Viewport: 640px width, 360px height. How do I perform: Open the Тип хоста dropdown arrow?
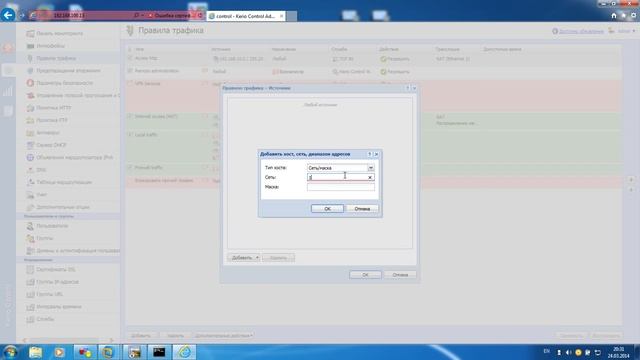tap(371, 168)
